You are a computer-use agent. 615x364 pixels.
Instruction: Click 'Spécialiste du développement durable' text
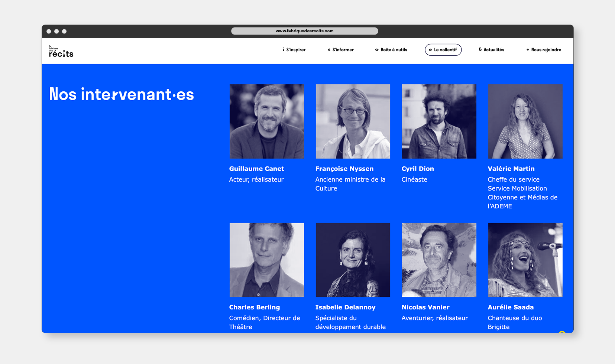pyautogui.click(x=350, y=322)
